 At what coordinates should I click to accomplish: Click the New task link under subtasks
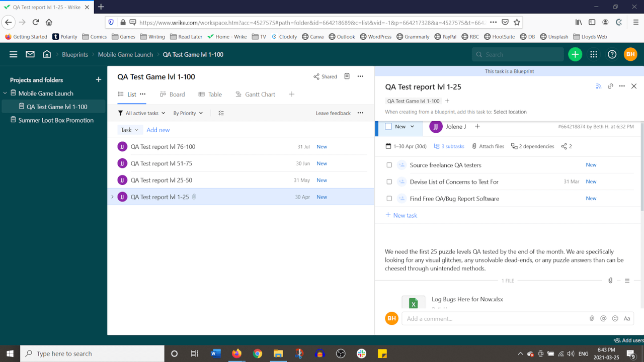[x=401, y=215]
